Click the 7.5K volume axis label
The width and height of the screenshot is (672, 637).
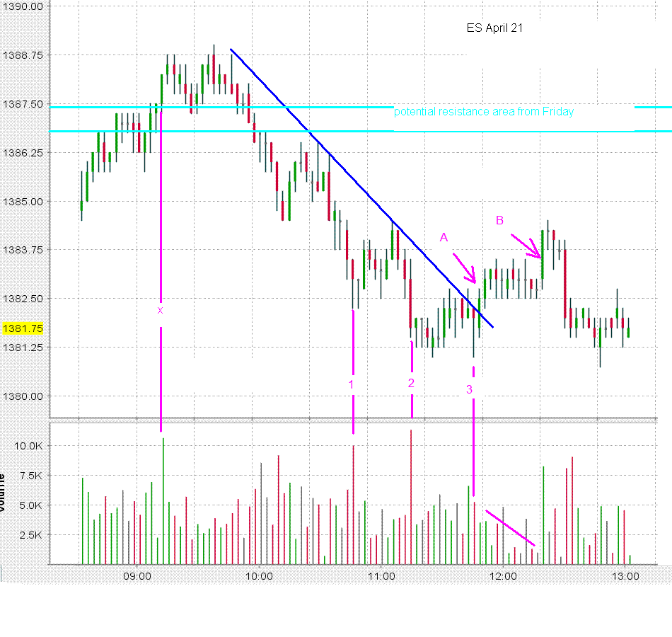31,476
